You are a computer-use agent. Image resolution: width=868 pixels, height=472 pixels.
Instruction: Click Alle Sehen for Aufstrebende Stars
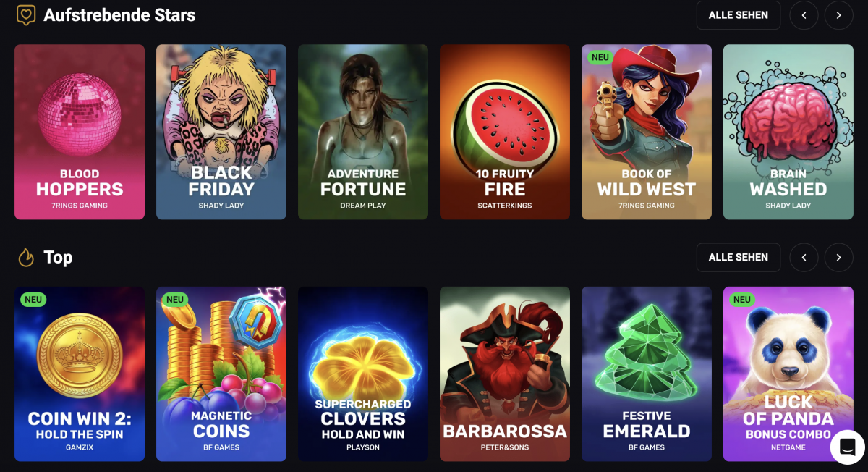click(x=739, y=15)
